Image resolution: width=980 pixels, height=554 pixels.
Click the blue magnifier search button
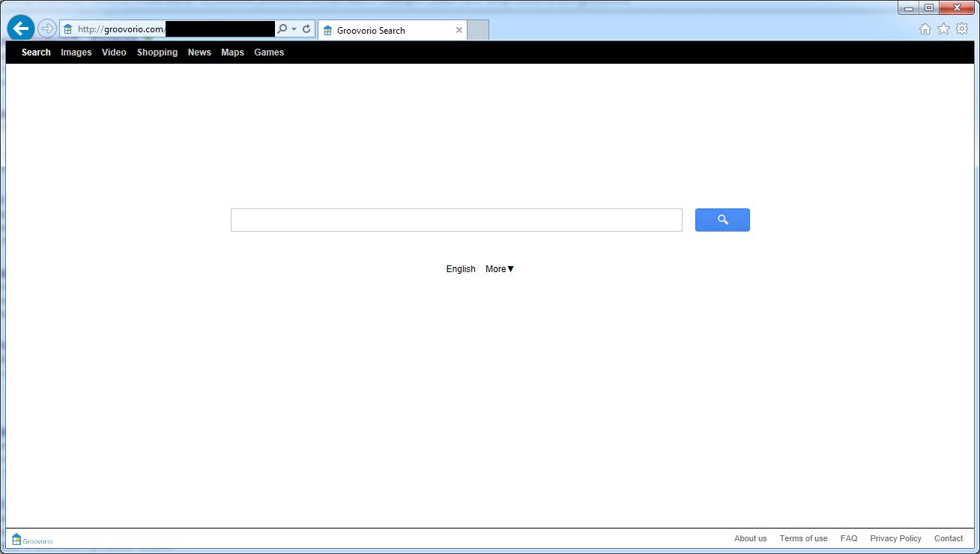(722, 220)
